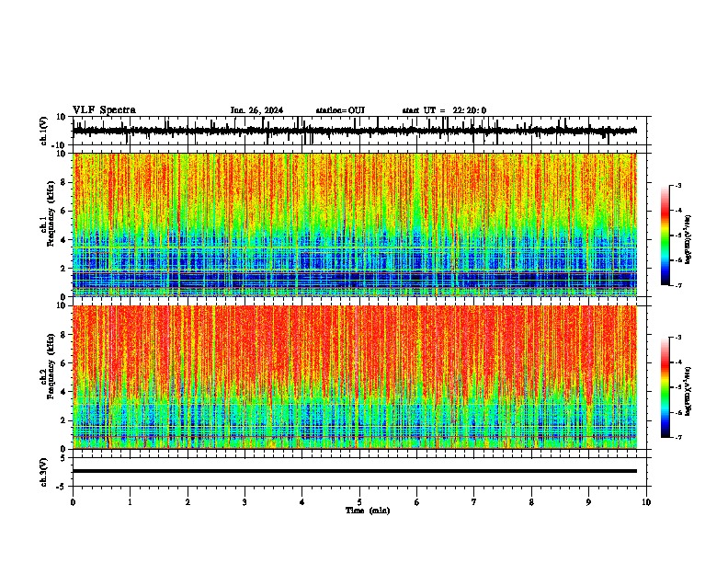Click the "8" tick on Time axis

(531, 502)
